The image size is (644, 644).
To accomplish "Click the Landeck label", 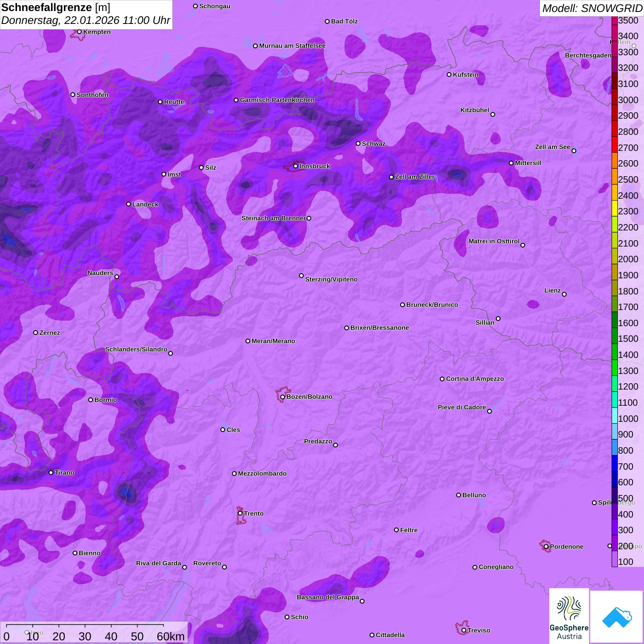I will point(145,204).
